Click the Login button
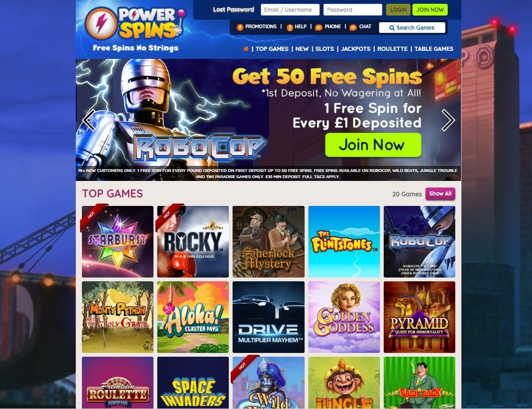 (398, 10)
